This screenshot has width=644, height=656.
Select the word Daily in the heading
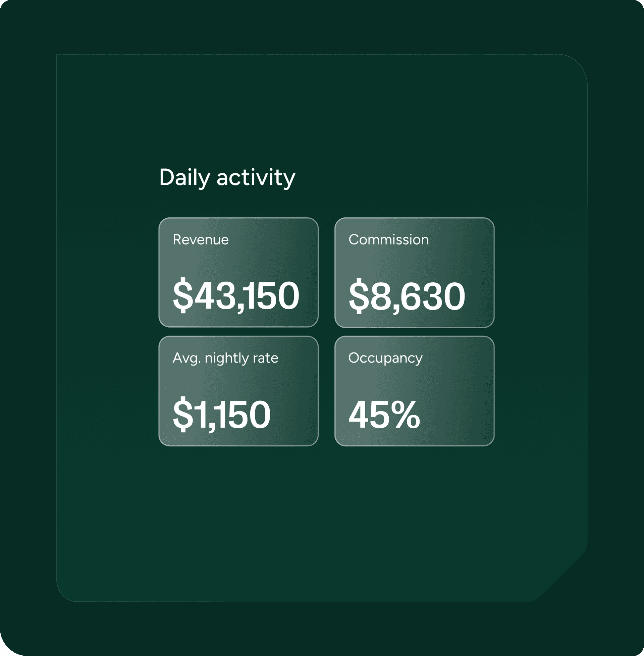point(184,177)
